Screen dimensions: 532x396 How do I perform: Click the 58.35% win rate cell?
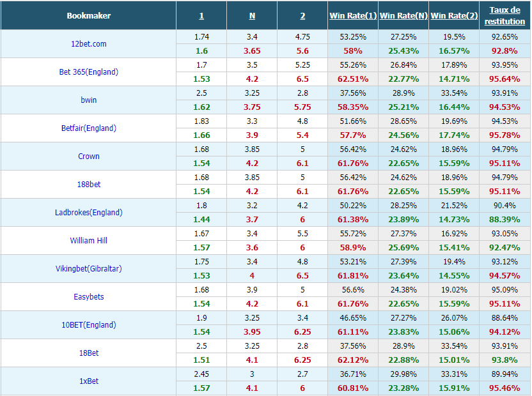(x=353, y=107)
